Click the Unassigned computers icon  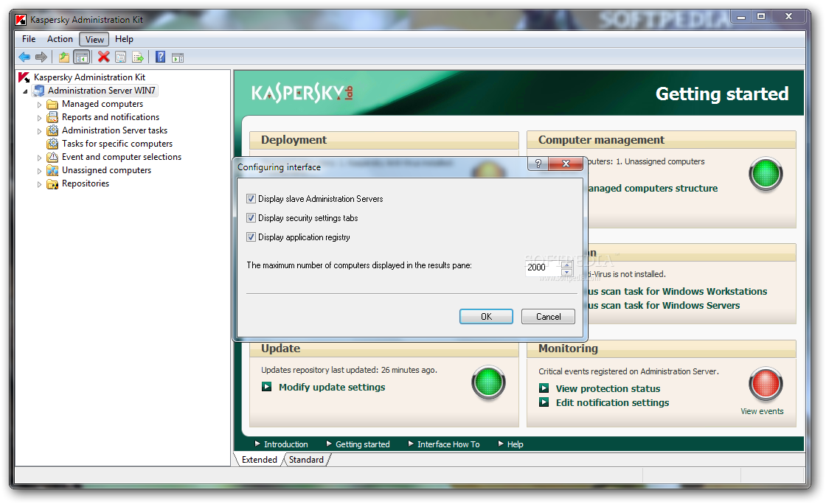pos(52,170)
